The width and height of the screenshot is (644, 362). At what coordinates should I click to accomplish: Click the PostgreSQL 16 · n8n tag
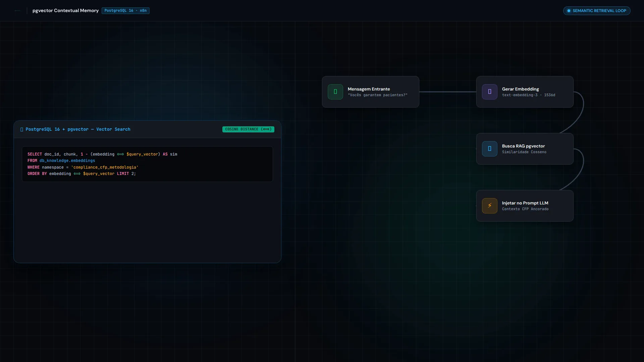pos(125,11)
